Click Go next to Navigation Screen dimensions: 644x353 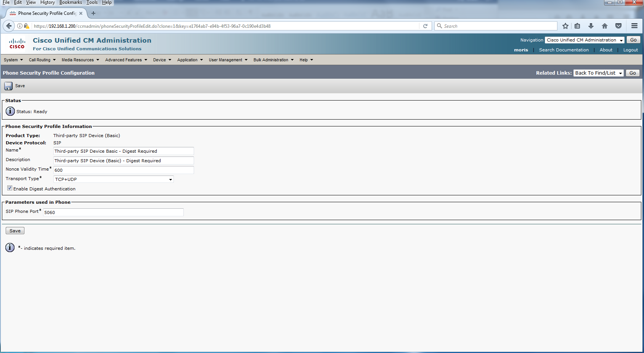633,40
